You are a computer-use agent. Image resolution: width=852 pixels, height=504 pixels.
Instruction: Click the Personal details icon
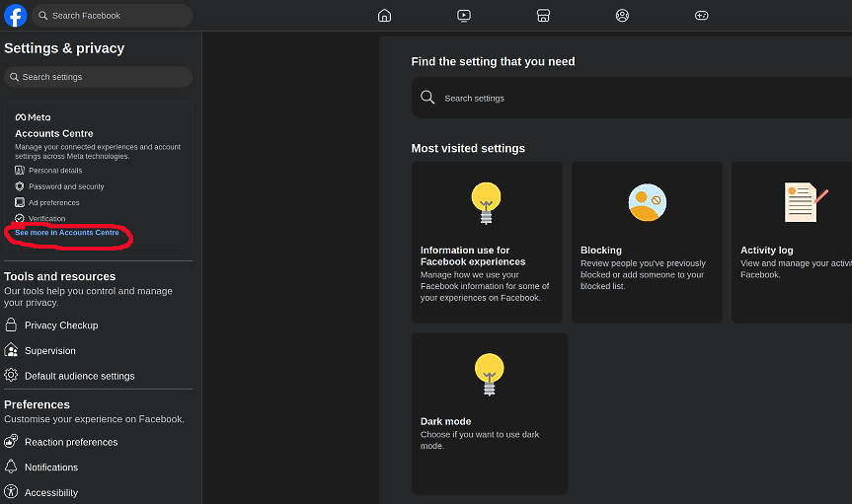tap(20, 170)
